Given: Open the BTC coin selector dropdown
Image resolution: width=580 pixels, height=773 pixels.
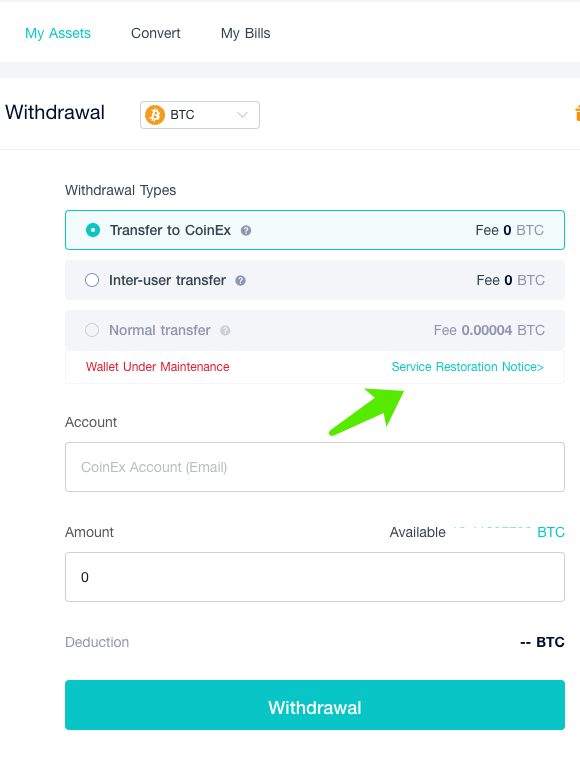Looking at the screenshot, I should [x=200, y=115].
